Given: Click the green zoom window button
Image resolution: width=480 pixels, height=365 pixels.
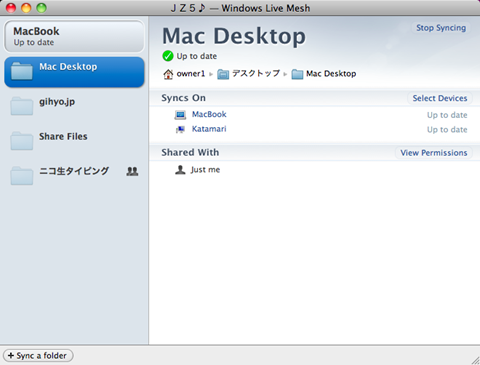Looking at the screenshot, I should point(41,8).
